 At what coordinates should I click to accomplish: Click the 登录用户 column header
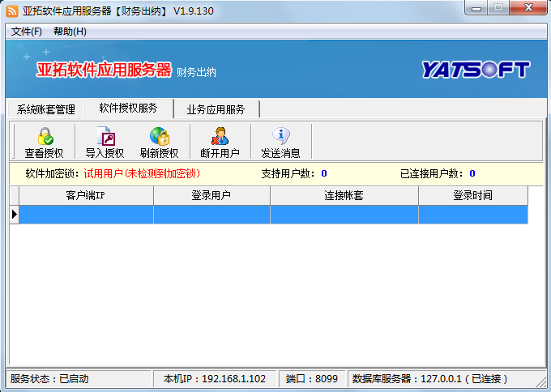pyautogui.click(x=211, y=195)
